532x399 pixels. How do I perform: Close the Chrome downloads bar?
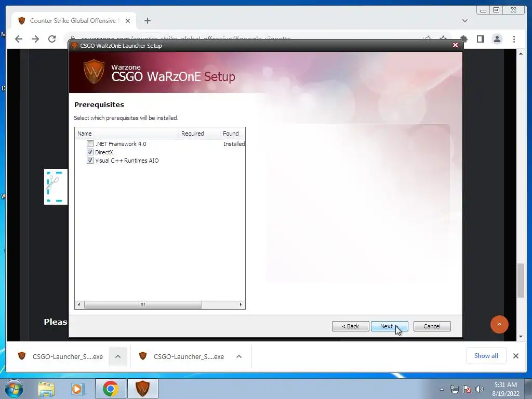coord(516,356)
